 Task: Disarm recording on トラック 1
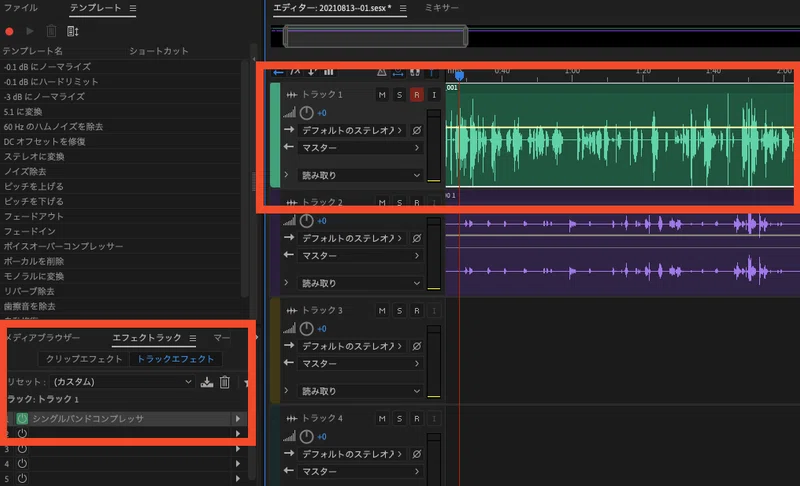point(416,95)
